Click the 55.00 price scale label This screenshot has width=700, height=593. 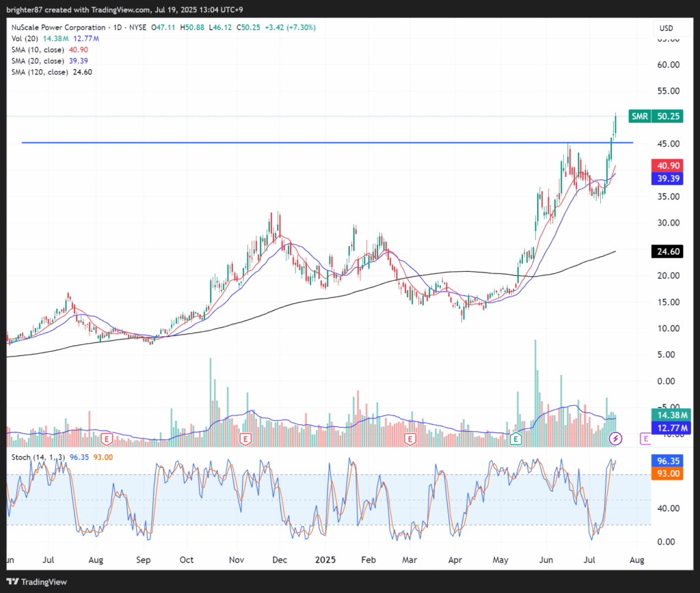coord(669,91)
